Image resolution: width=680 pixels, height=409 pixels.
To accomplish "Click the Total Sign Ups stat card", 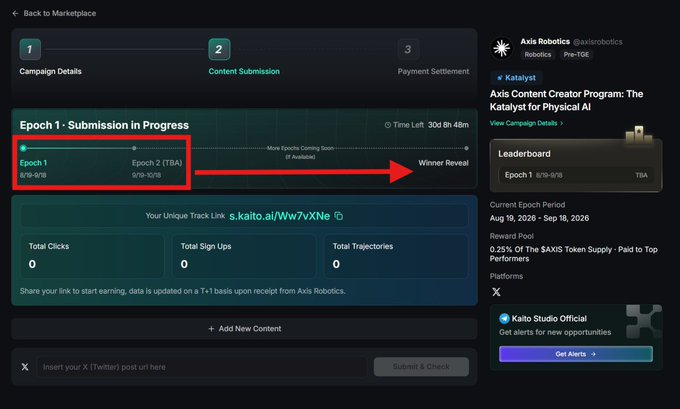I will (244, 256).
